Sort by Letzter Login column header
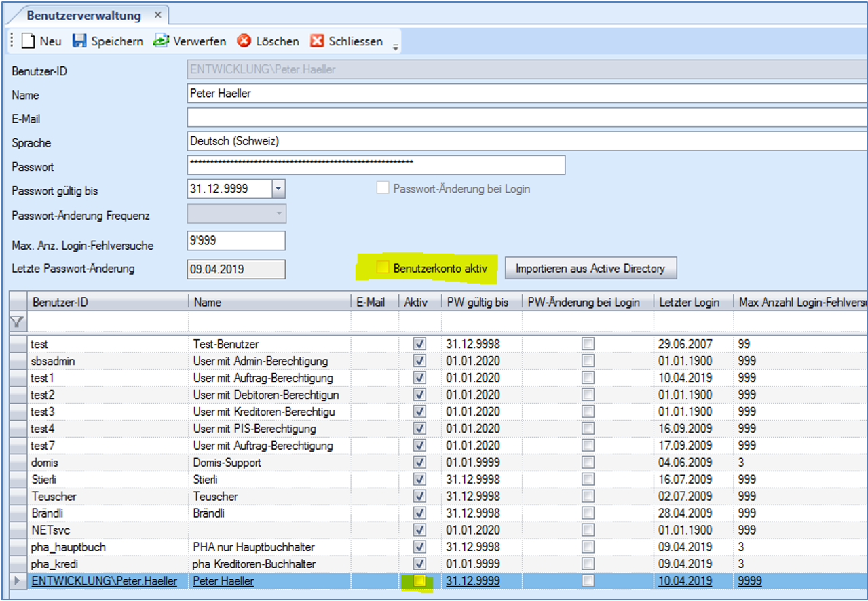 tap(689, 303)
